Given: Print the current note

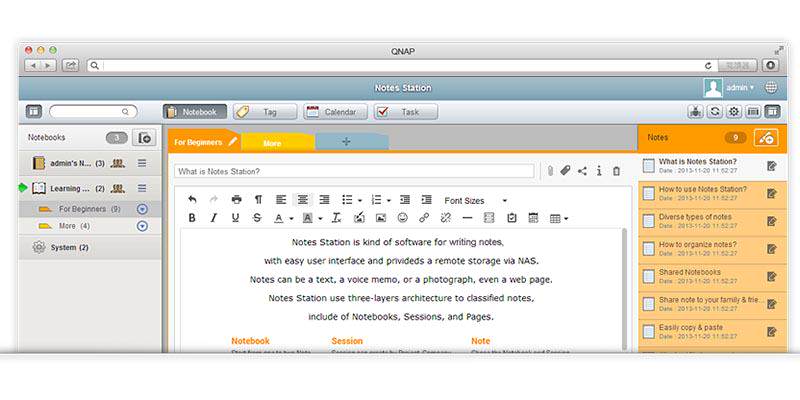Looking at the screenshot, I should [x=236, y=200].
